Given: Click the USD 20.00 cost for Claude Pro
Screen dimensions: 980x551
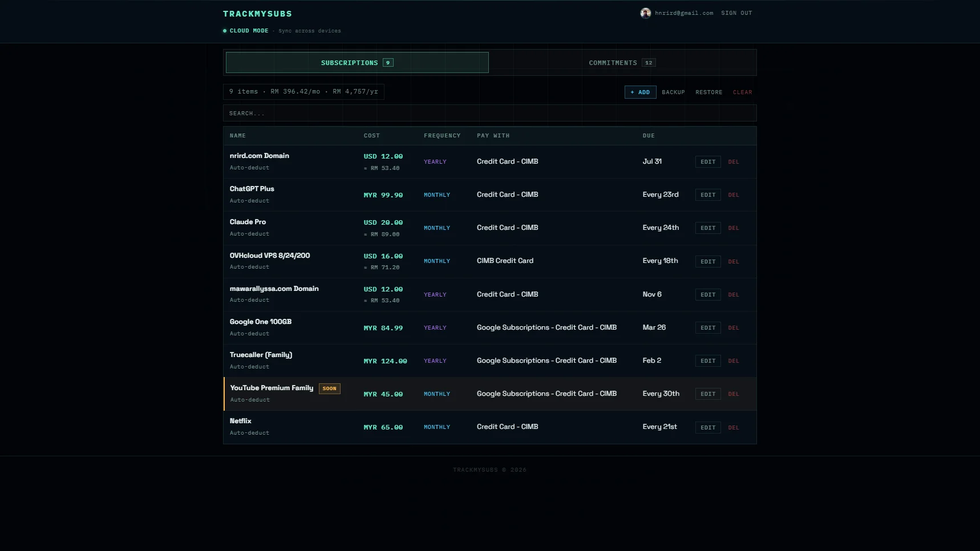Looking at the screenshot, I should pyautogui.click(x=383, y=222).
